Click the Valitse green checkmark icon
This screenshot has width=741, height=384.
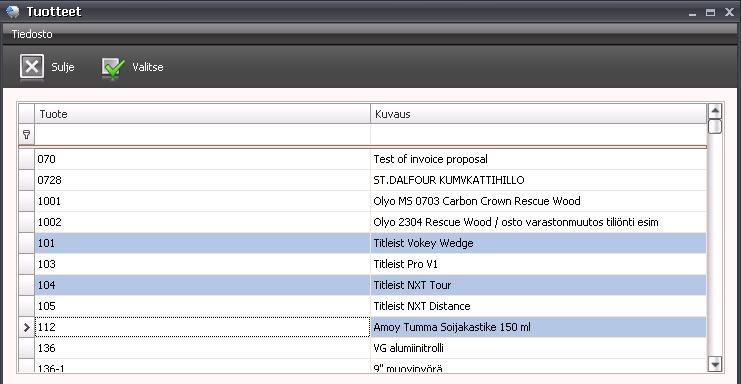pos(113,68)
